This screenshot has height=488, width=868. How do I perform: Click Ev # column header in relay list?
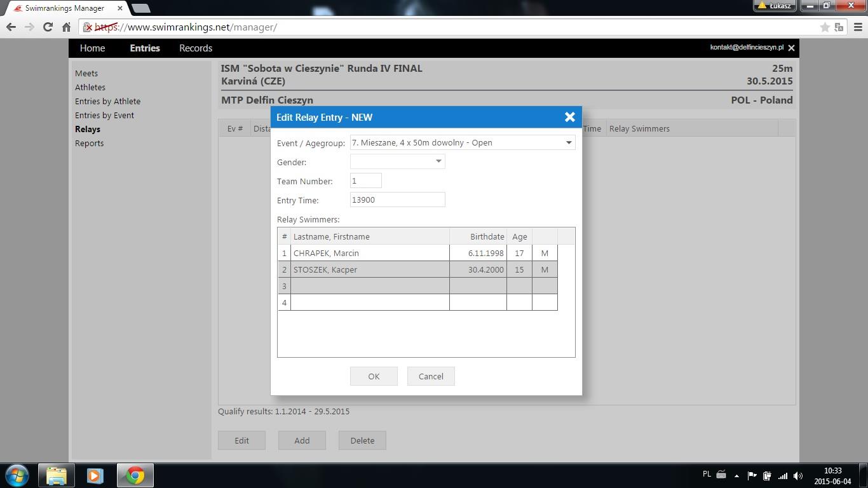tap(235, 128)
